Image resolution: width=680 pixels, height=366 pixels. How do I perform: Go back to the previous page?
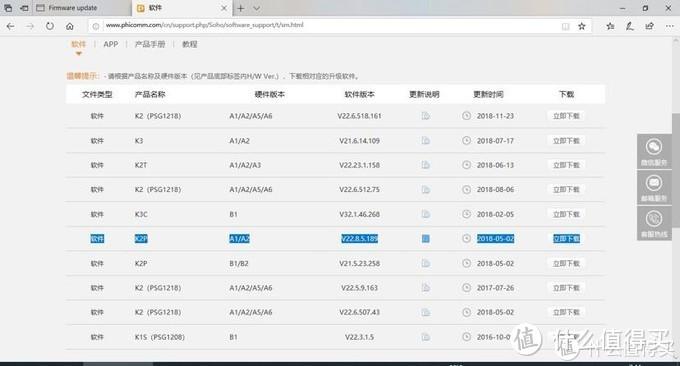click(x=10, y=26)
